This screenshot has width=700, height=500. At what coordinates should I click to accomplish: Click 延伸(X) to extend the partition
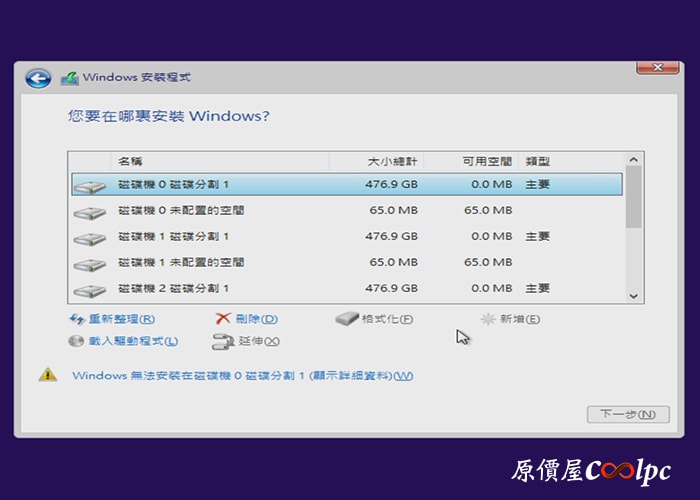[259, 341]
